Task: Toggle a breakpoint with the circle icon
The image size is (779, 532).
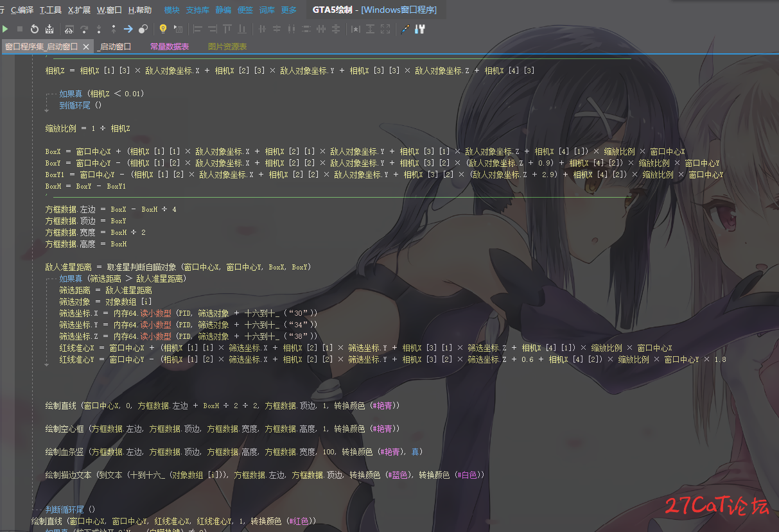Action: (x=143, y=29)
